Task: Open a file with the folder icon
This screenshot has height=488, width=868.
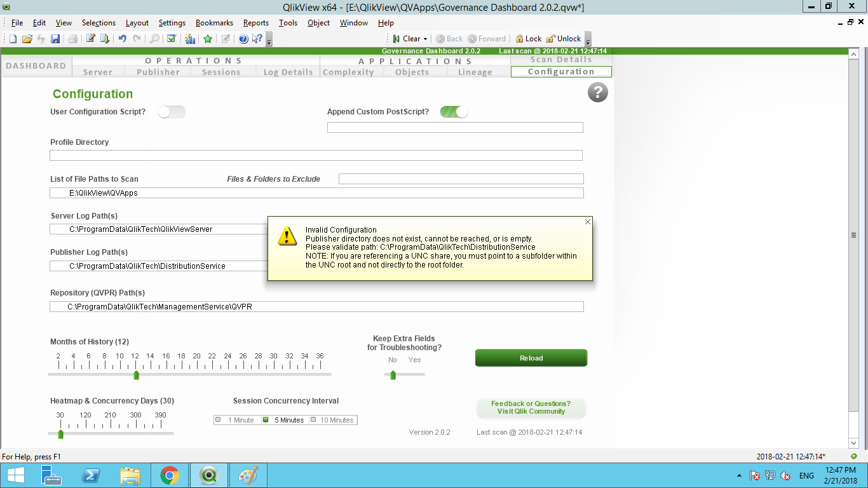Action: point(27,39)
